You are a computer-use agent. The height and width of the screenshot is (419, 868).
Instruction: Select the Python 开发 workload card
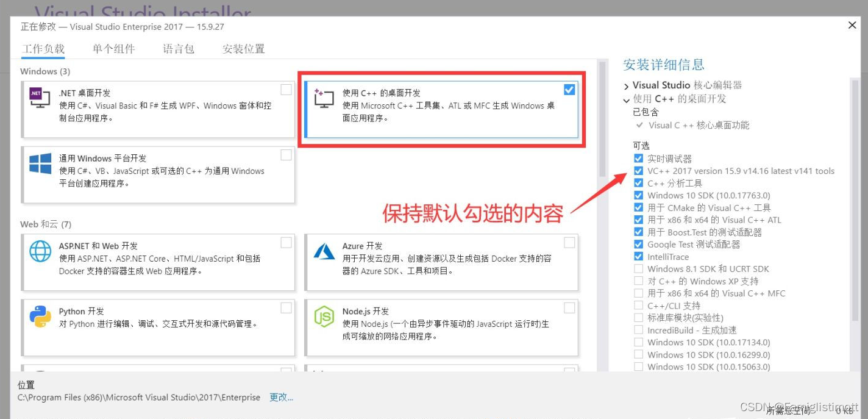(158, 327)
